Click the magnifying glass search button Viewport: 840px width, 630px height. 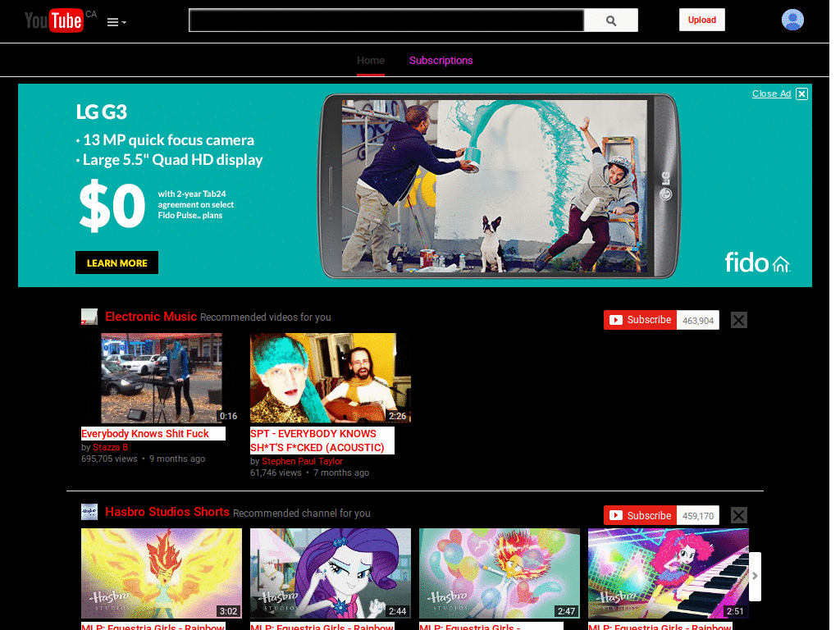pos(610,21)
